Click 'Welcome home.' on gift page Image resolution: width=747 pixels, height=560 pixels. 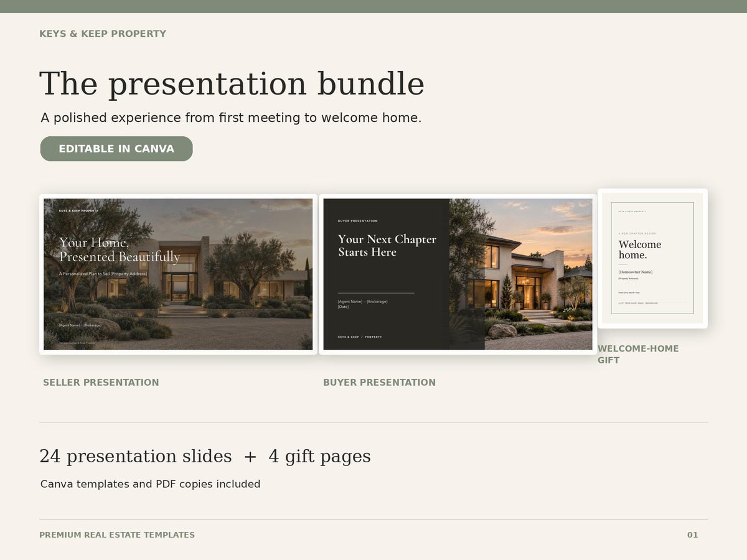point(640,250)
